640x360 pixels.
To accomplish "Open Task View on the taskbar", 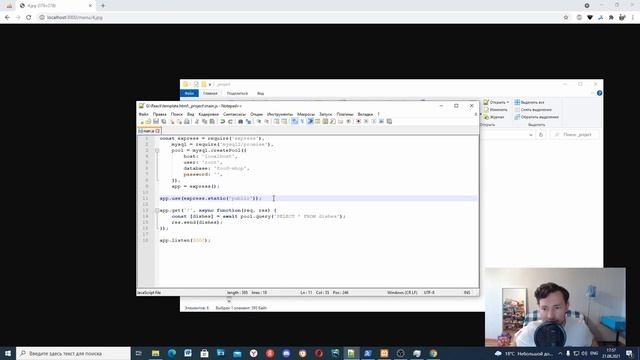I will (139, 353).
